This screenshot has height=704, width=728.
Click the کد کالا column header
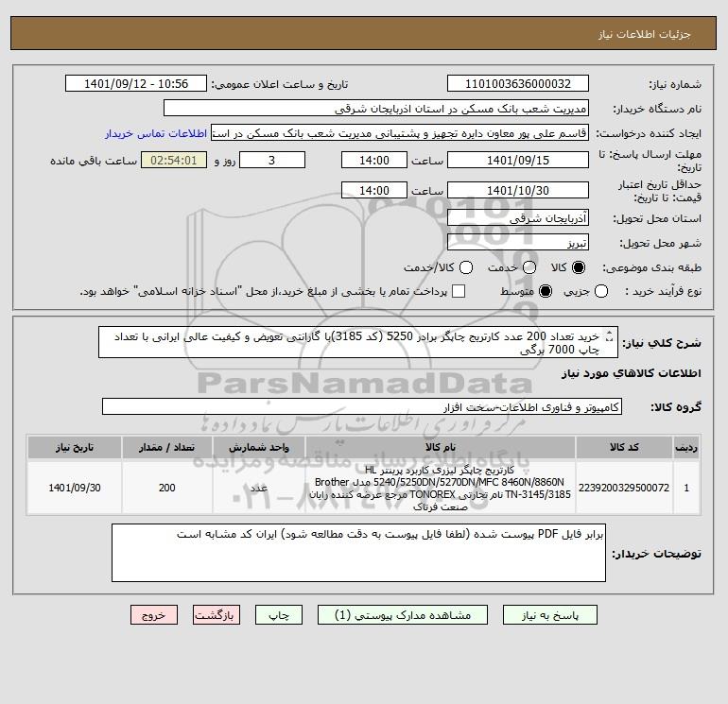coord(624,447)
